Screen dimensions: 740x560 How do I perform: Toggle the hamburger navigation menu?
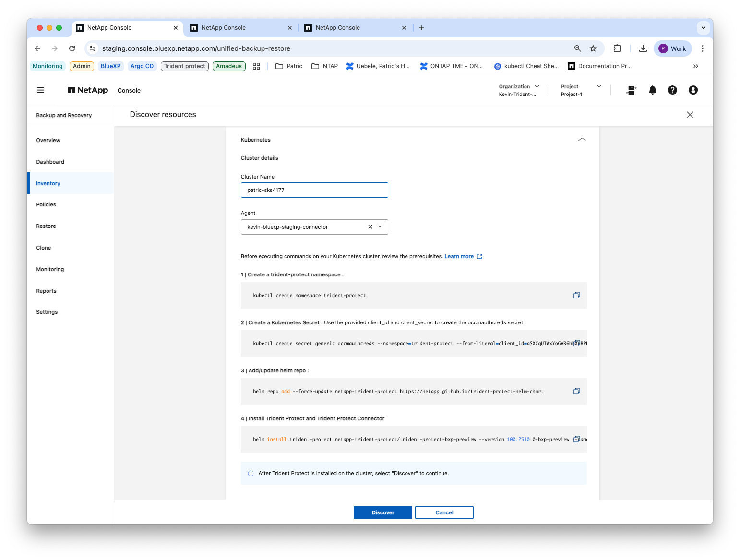(x=41, y=90)
